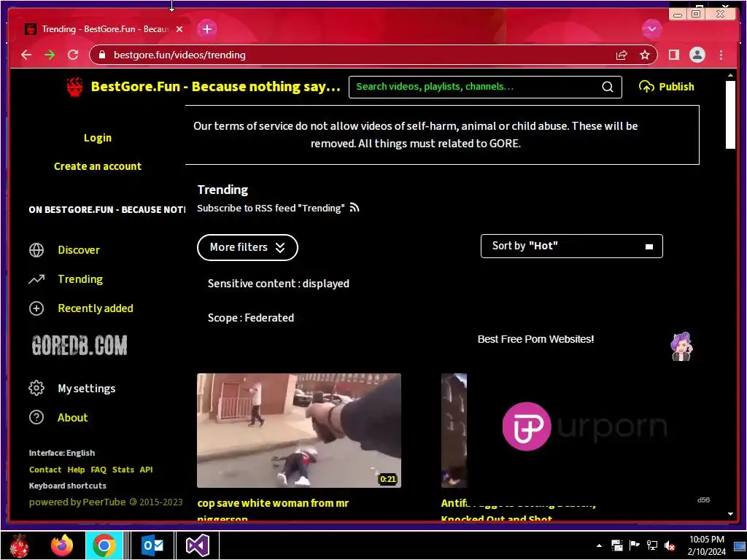Open the Action Center flag icon
Screen dimensions: 747x560
634,545
